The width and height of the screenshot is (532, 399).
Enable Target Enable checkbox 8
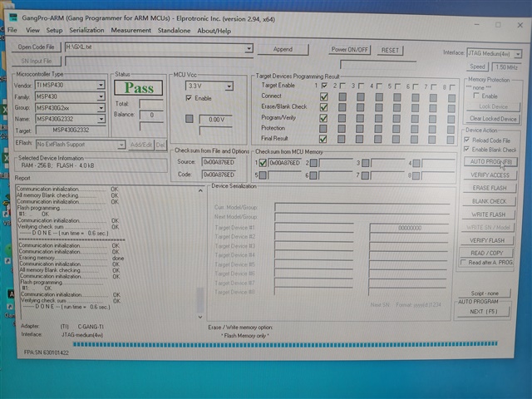(x=451, y=87)
